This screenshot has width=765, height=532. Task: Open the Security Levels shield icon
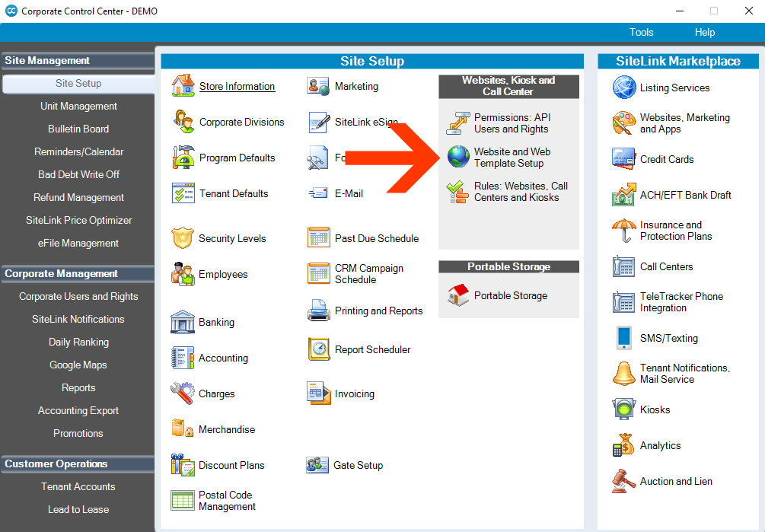[183, 238]
